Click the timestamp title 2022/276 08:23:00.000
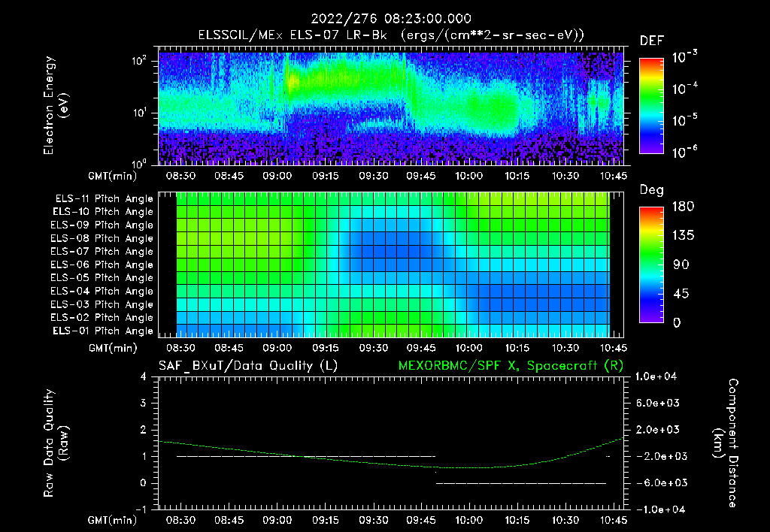770x532 pixels. (x=391, y=19)
